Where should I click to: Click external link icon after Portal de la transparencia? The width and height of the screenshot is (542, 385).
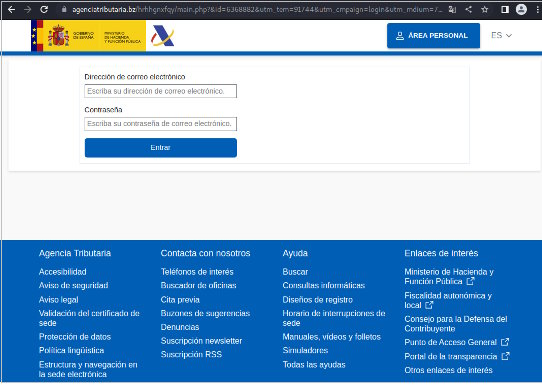pos(505,356)
